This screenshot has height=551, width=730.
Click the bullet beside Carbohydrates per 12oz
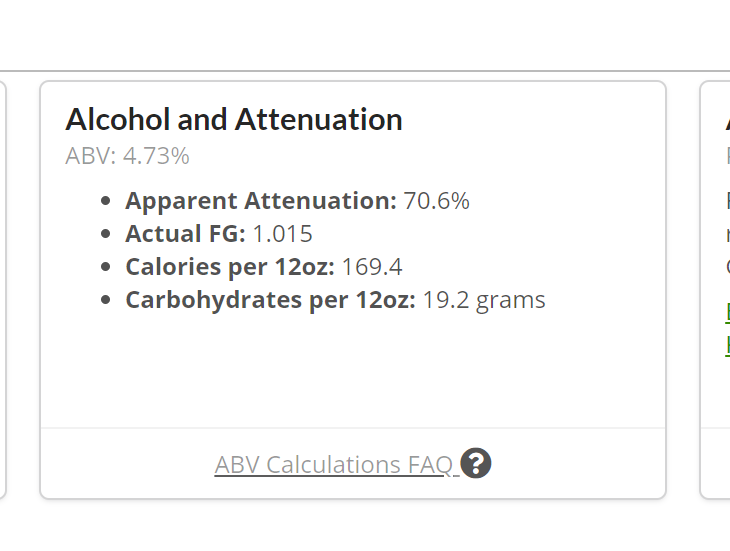pyautogui.click(x=106, y=300)
